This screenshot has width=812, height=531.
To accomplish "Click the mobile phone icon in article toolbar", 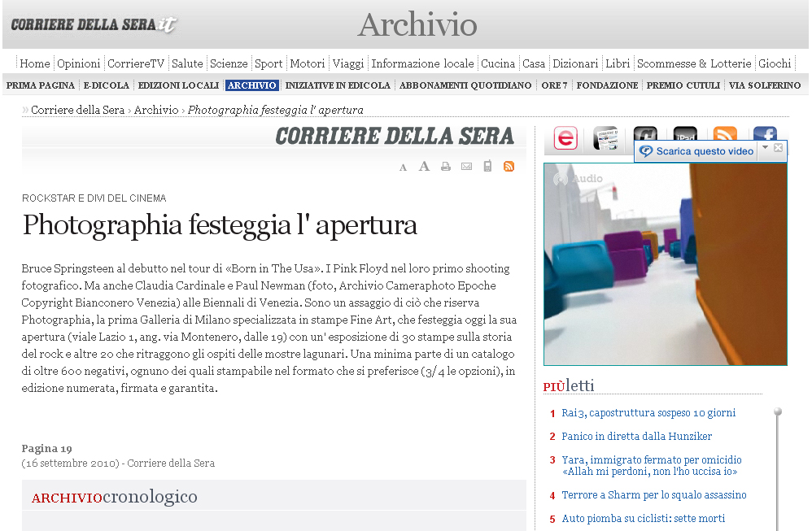I will 487,166.
